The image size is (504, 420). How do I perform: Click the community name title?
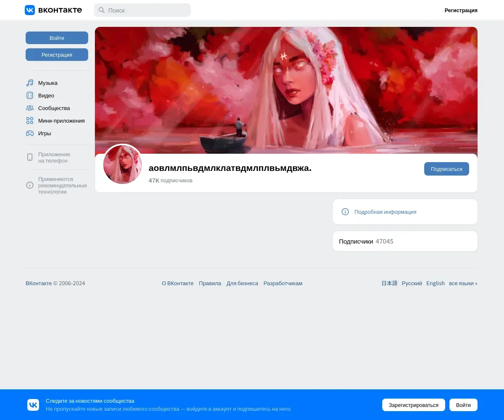click(230, 168)
